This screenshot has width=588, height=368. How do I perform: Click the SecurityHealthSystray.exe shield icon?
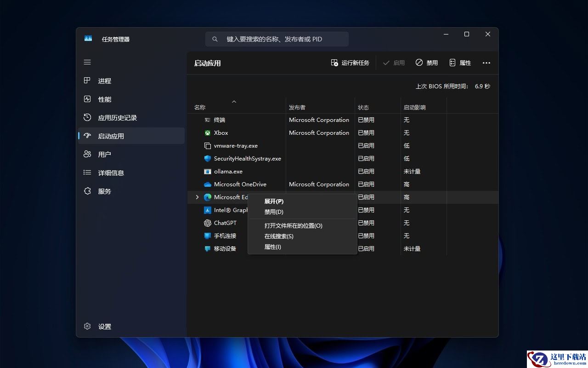tap(208, 158)
